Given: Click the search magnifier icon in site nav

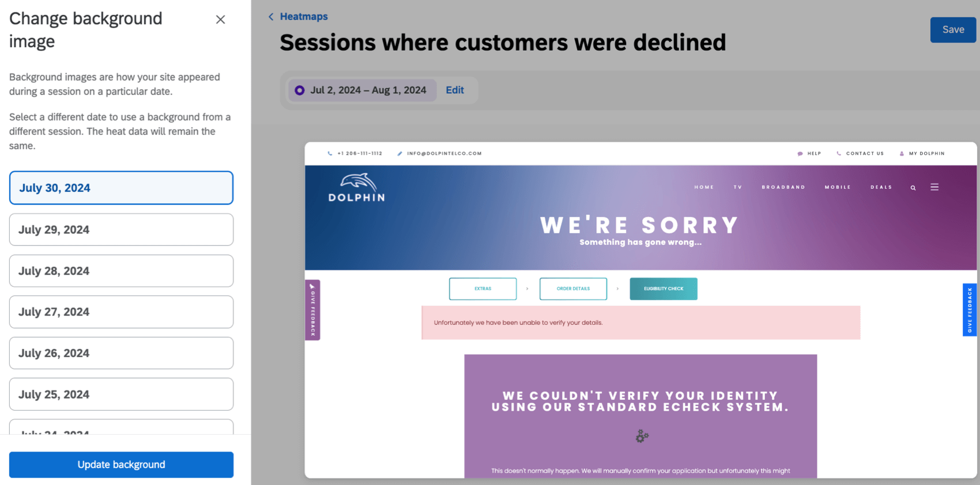Looking at the screenshot, I should (x=913, y=188).
